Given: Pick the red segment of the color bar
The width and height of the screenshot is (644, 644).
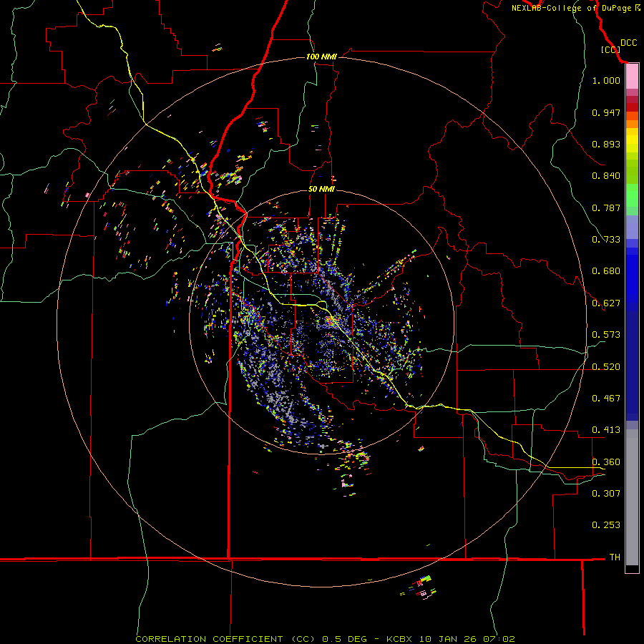Looking at the screenshot, I should coord(632,107).
